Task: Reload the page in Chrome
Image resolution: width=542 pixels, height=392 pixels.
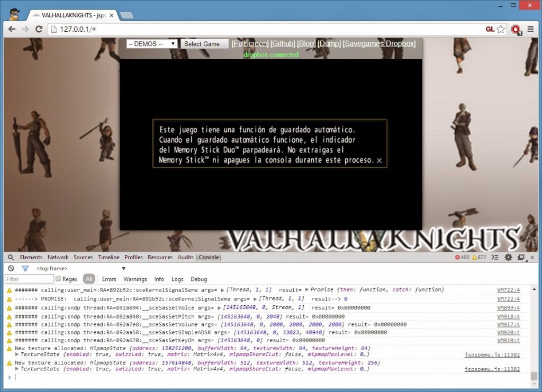Action: (x=39, y=29)
